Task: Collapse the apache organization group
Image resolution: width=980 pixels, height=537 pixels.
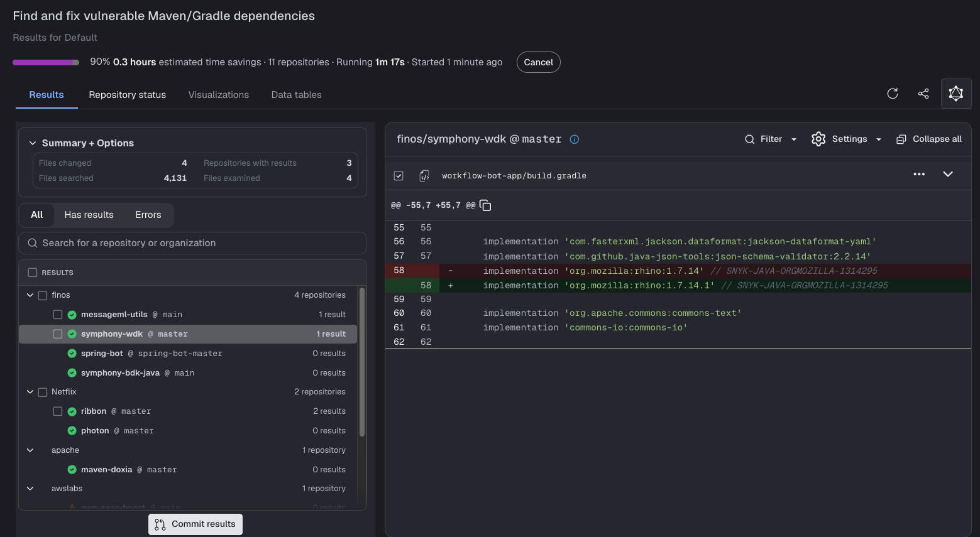Action: [x=30, y=450]
